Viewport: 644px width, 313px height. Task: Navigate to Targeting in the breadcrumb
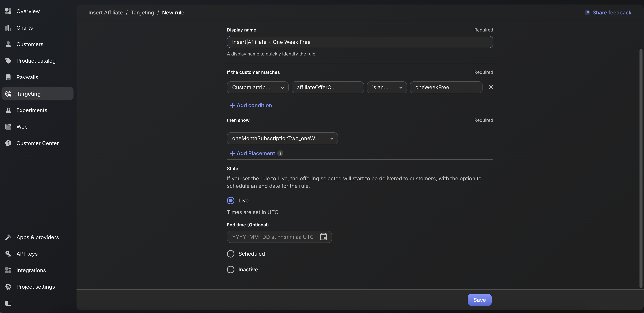(x=142, y=13)
